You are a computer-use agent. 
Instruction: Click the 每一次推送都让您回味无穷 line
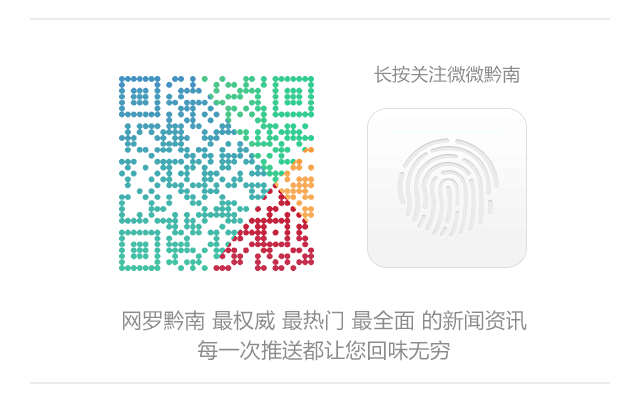click(x=324, y=351)
